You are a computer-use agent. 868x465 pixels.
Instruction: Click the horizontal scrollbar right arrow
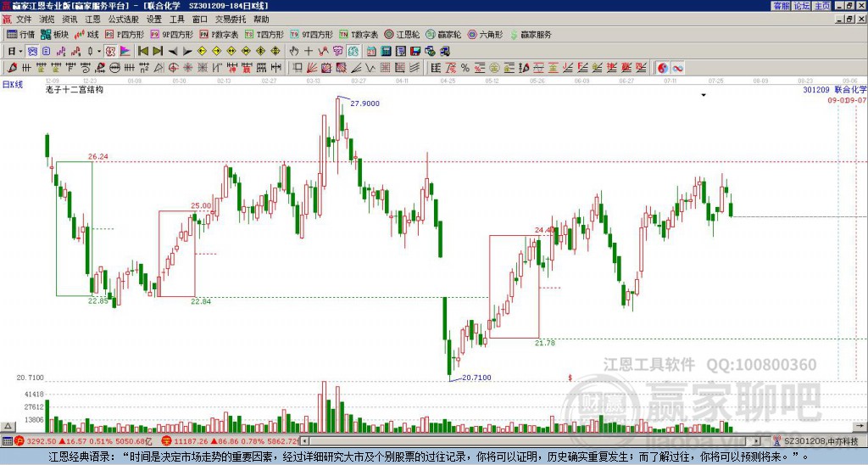point(757,441)
